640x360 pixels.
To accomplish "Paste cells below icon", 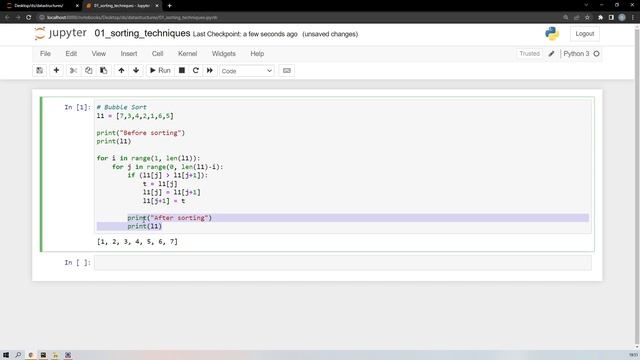I will click(104, 71).
